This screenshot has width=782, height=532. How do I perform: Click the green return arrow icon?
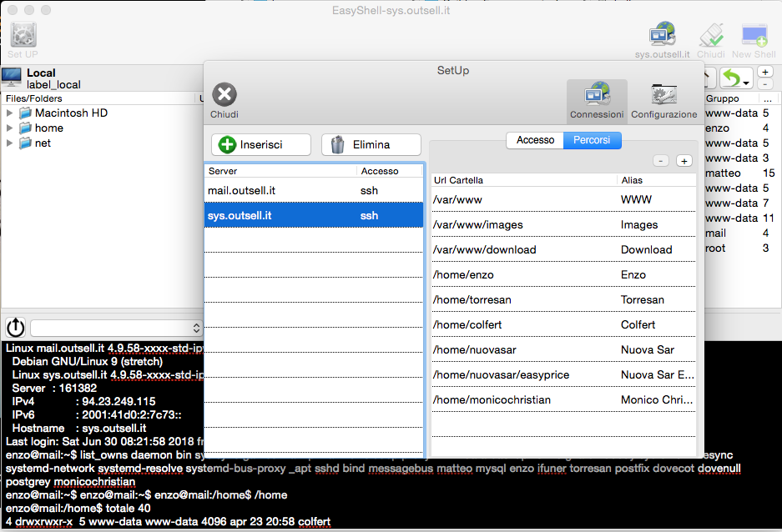[x=732, y=78]
